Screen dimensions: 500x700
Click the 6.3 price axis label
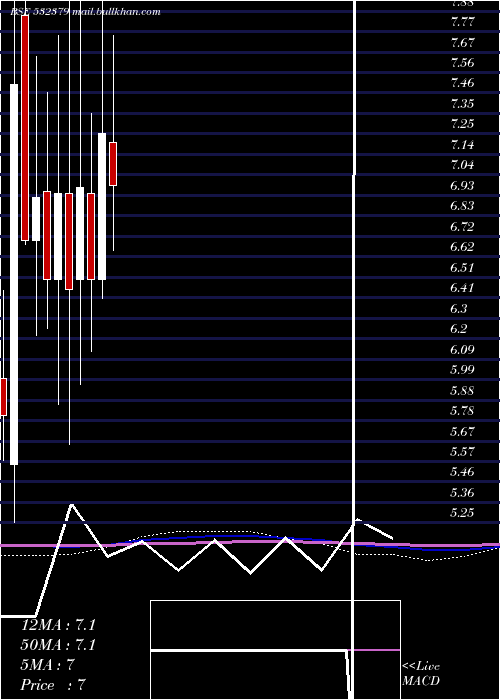tap(459, 308)
